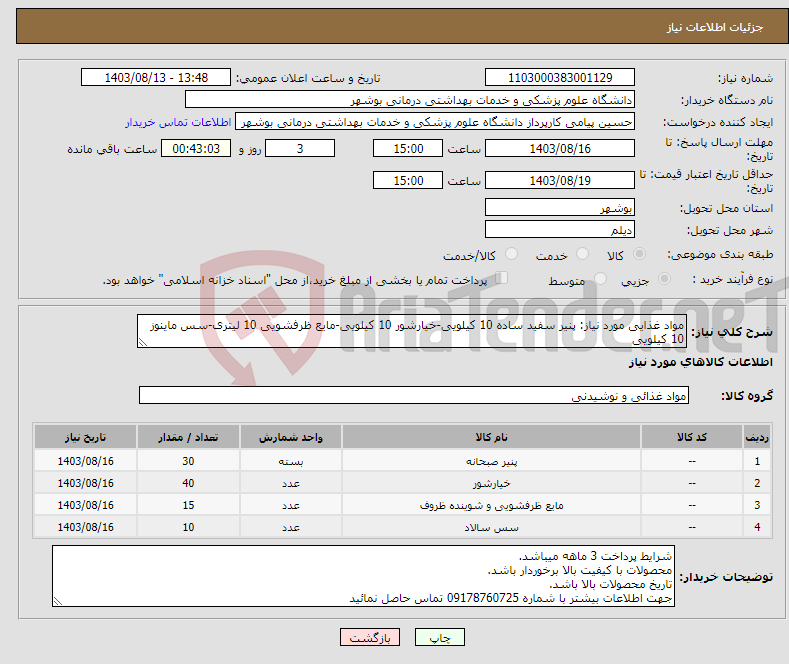
Task: Click the response deadline time 15:00 field
Action: pos(408,148)
